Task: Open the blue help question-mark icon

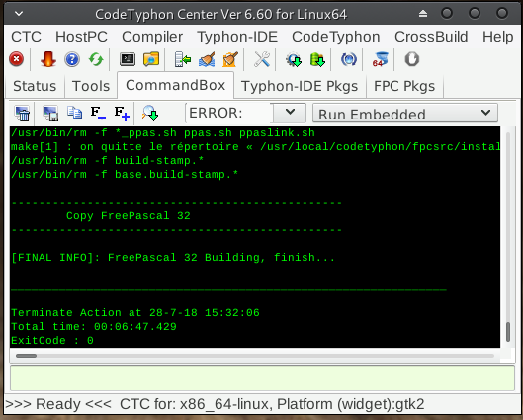Action: tap(72, 59)
